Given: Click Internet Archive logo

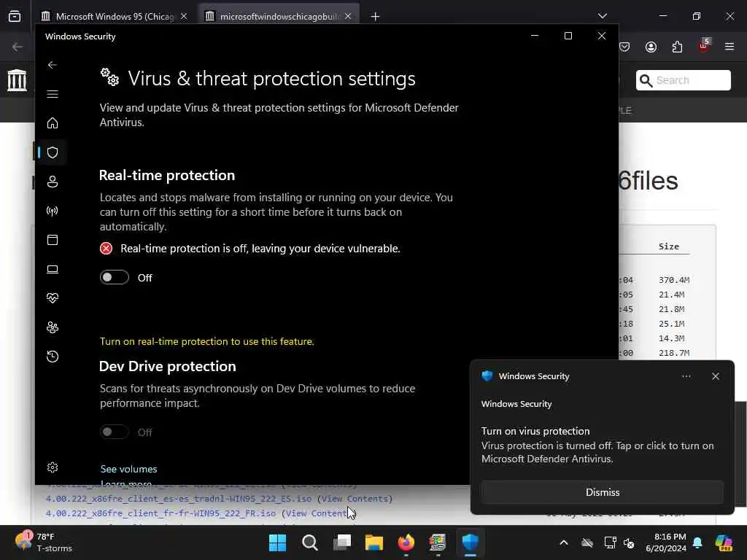Looking at the screenshot, I should click(x=17, y=79).
